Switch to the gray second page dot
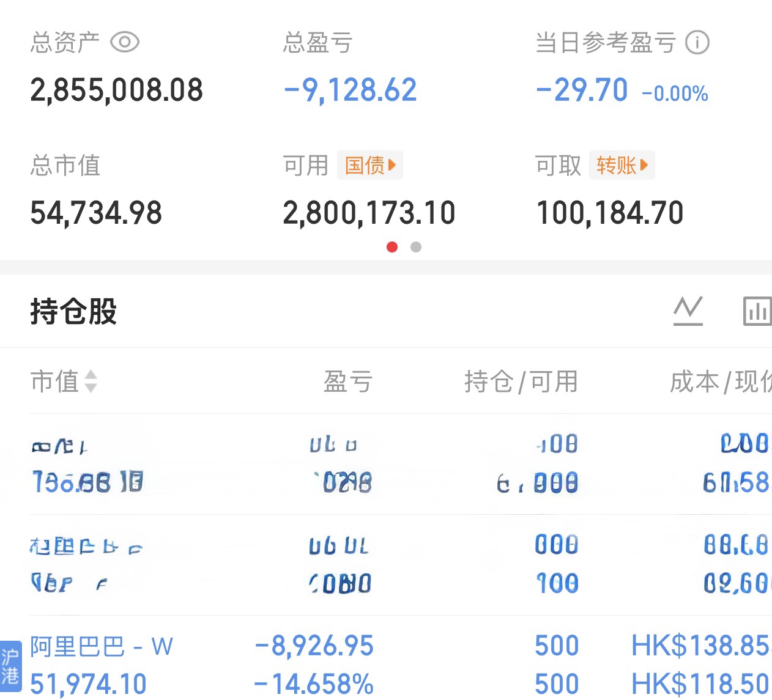 (416, 247)
